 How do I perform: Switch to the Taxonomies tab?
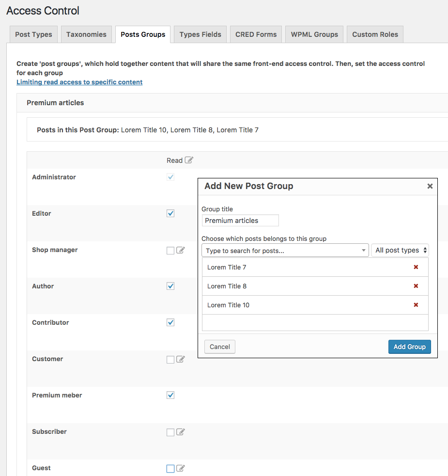point(86,34)
